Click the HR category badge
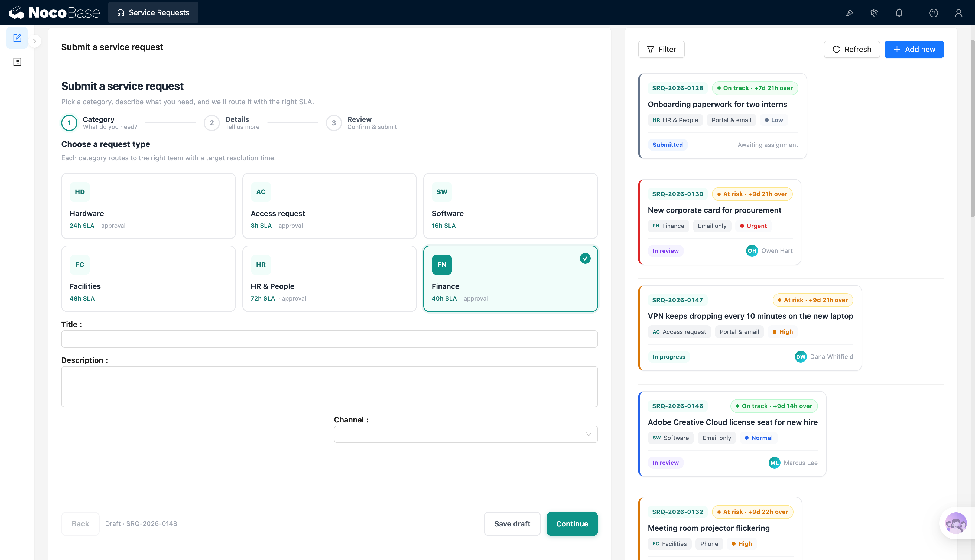 click(x=261, y=265)
